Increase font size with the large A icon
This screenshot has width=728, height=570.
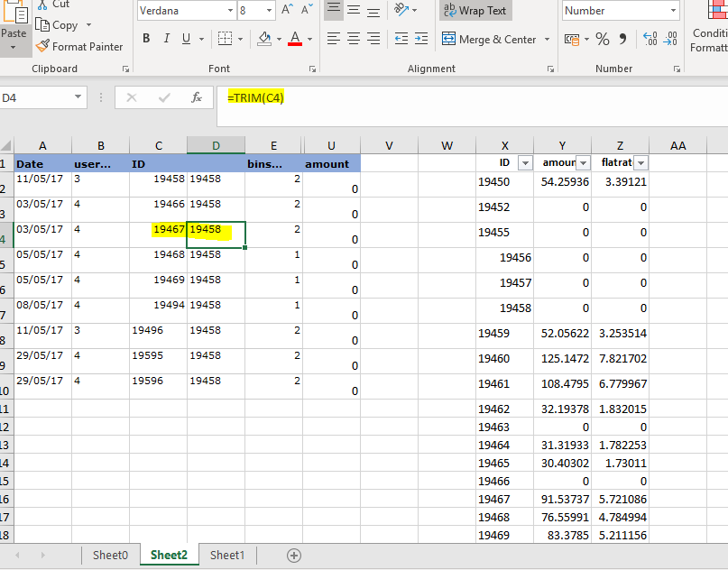pos(288,10)
